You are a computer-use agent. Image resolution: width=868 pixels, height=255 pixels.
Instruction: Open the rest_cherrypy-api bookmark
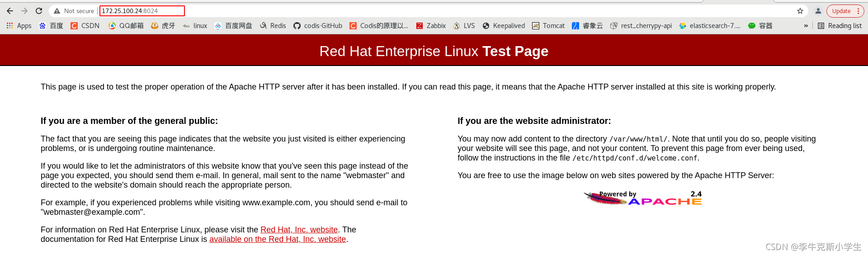(x=641, y=26)
